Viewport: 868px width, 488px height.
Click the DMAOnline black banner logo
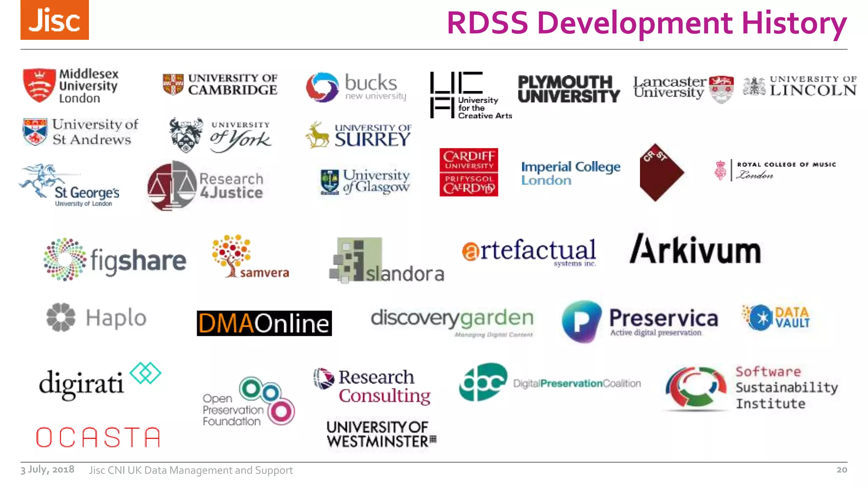coord(264,323)
